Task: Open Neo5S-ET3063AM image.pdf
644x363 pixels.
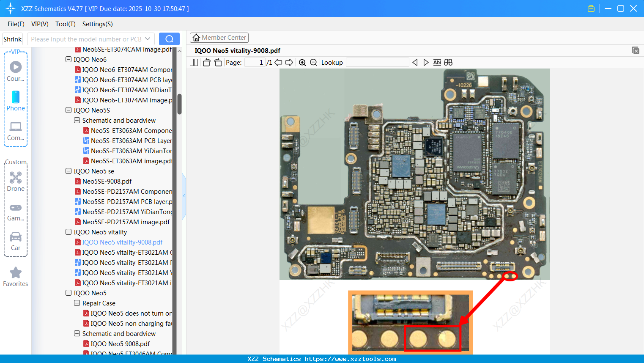Action: click(128, 161)
